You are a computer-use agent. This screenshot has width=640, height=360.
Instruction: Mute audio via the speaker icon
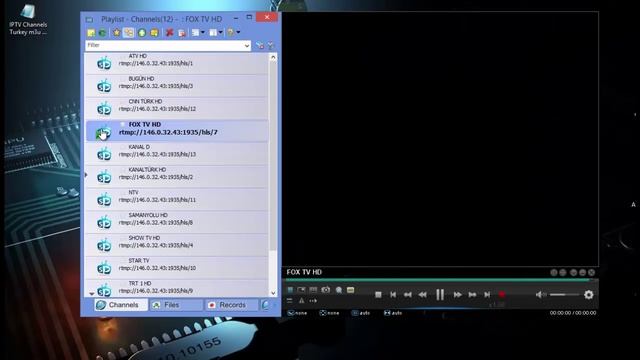click(x=540, y=295)
